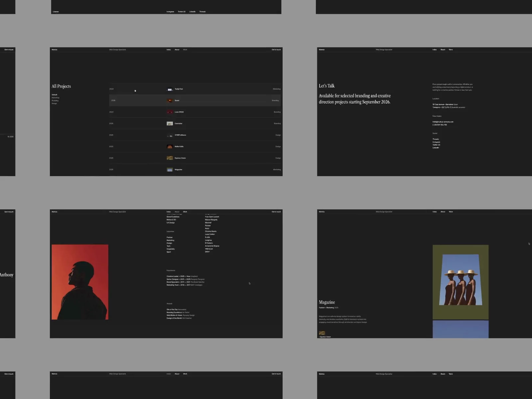Click 'Instagram' in top footer strip
This screenshot has height=399, width=532.
click(170, 12)
